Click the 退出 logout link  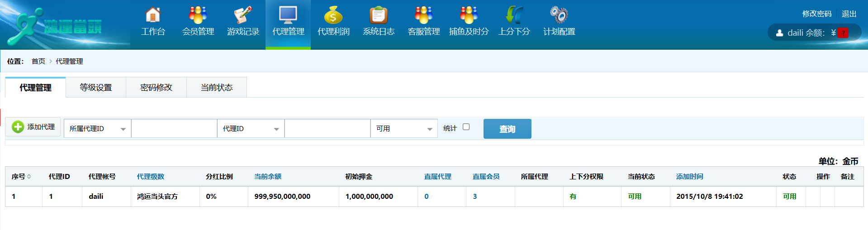pos(849,14)
